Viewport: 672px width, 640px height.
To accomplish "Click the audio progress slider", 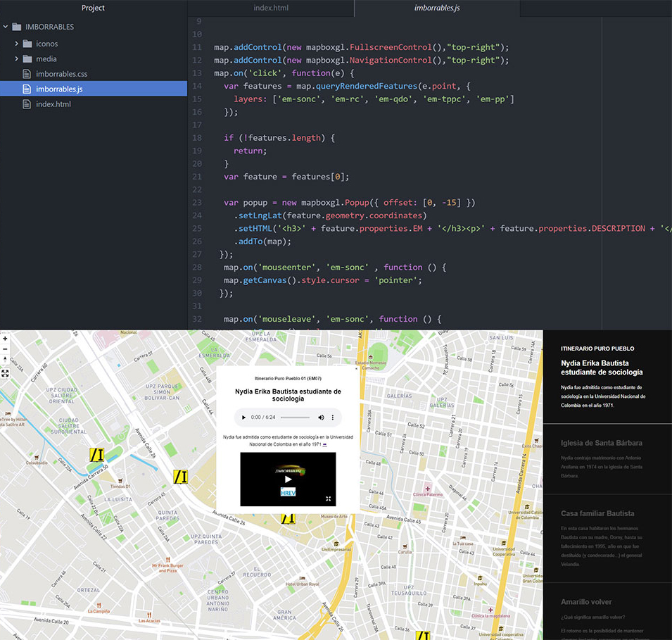I will click(294, 418).
